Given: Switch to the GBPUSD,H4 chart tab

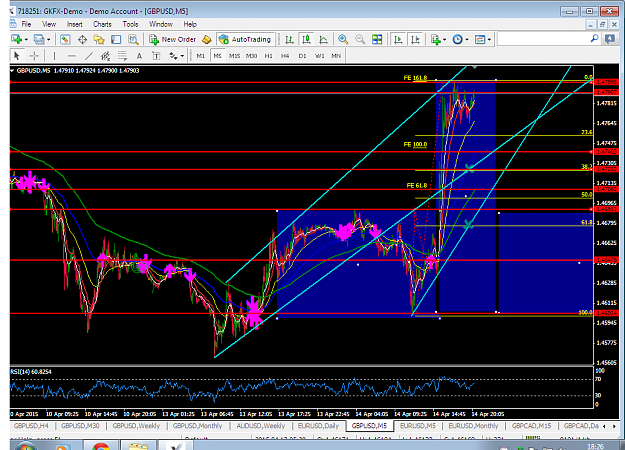Looking at the screenshot, I should coord(31,426).
